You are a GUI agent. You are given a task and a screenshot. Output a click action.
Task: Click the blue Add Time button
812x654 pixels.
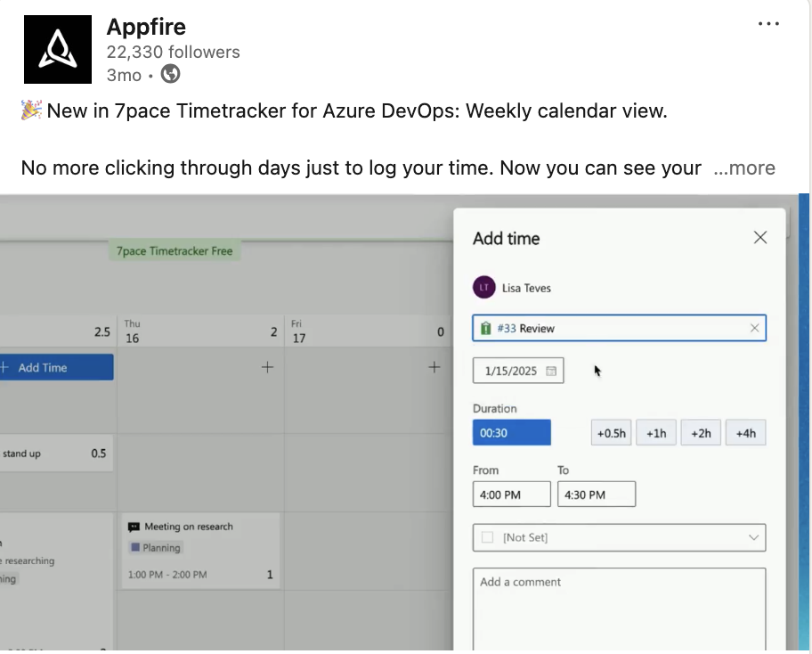[56, 367]
